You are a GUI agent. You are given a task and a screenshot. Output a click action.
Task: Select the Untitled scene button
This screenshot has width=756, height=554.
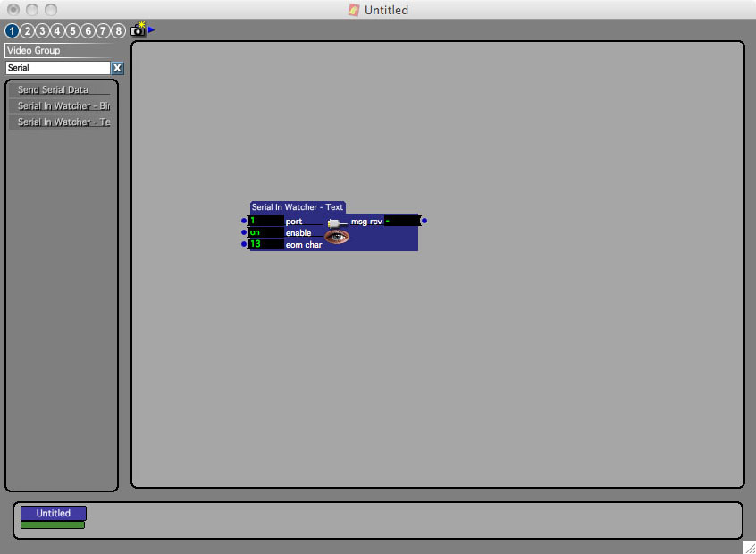pyautogui.click(x=54, y=513)
